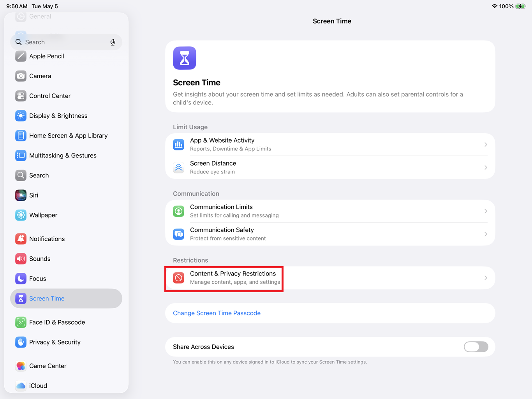Tap the Search magnifier icon in settings list

coord(21,175)
